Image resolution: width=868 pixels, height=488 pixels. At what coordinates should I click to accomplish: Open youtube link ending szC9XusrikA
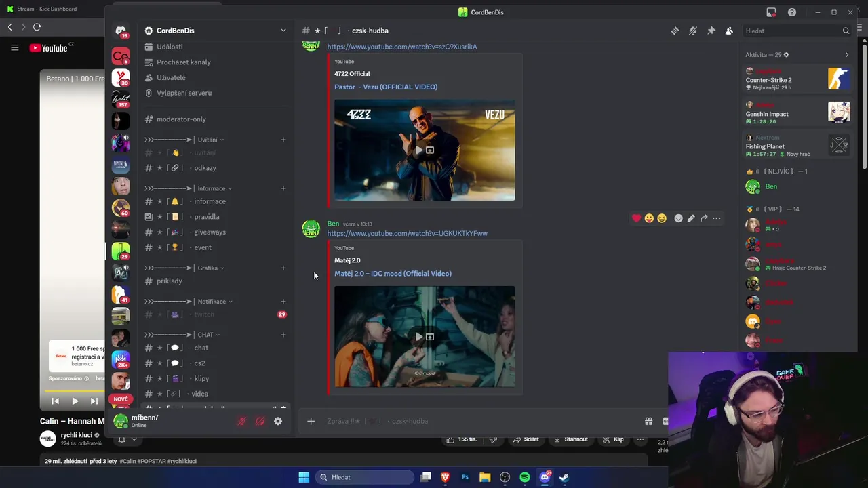coord(402,47)
